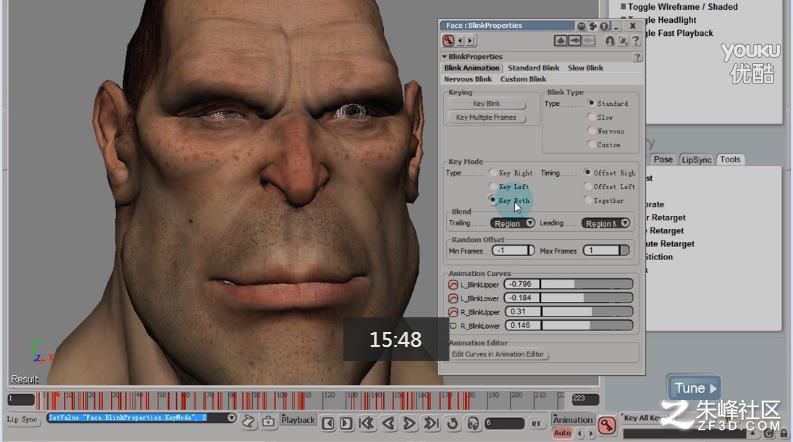Image resolution: width=793 pixels, height=442 pixels.
Task: Play backward in timeline controls
Action: click(x=388, y=423)
